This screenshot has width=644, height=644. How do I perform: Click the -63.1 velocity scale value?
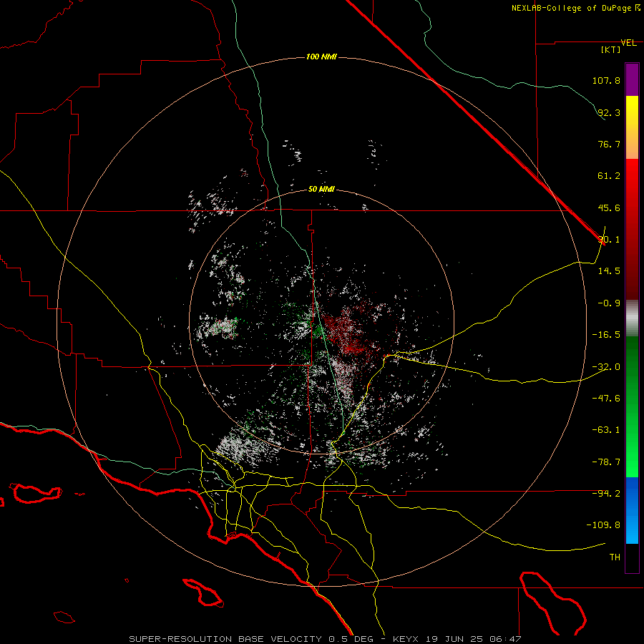(606, 430)
